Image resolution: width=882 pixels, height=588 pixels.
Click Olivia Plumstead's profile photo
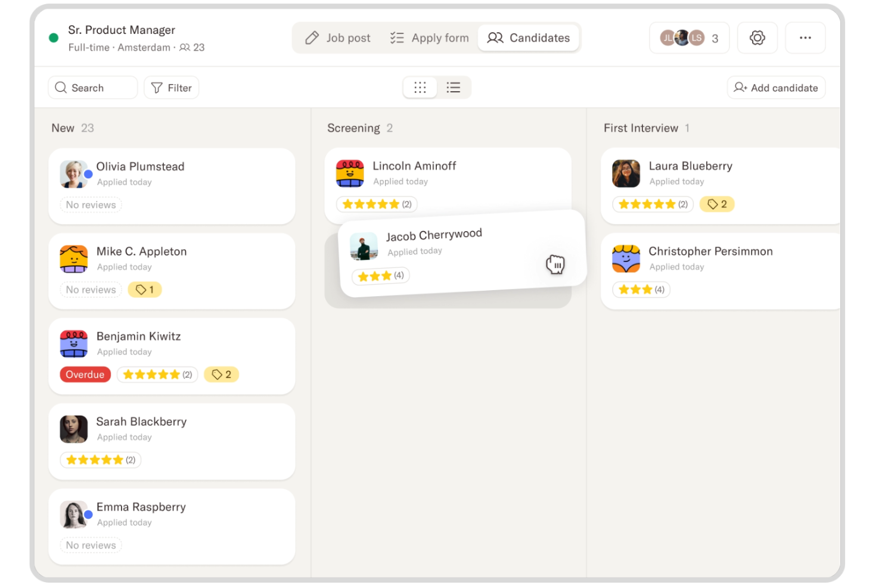point(74,174)
